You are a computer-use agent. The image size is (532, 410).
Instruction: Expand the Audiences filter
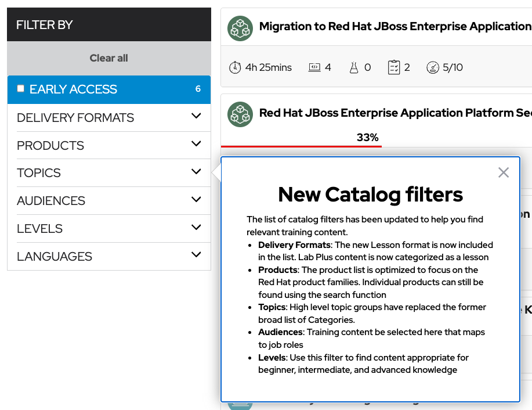click(x=196, y=200)
